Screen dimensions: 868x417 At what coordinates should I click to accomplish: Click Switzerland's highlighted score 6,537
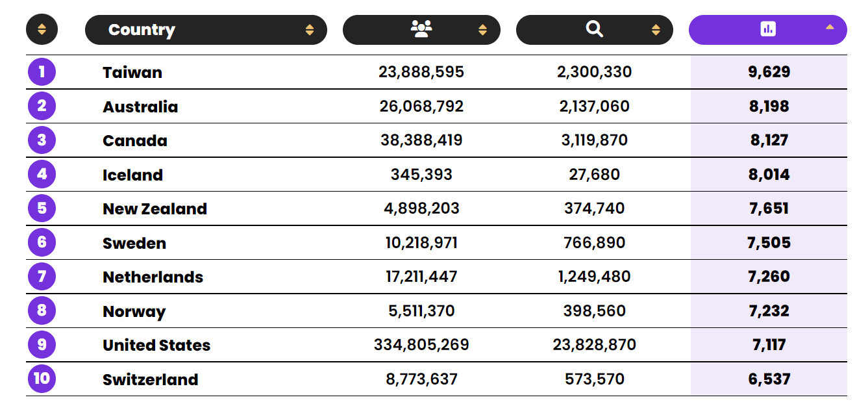point(769,379)
